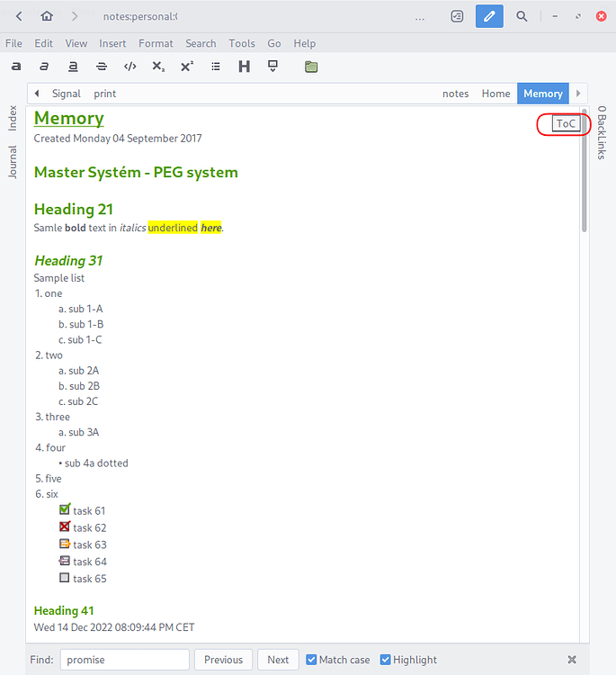The image size is (616, 675).
Task: Toggle the edit mode pencil button
Action: [x=489, y=16]
